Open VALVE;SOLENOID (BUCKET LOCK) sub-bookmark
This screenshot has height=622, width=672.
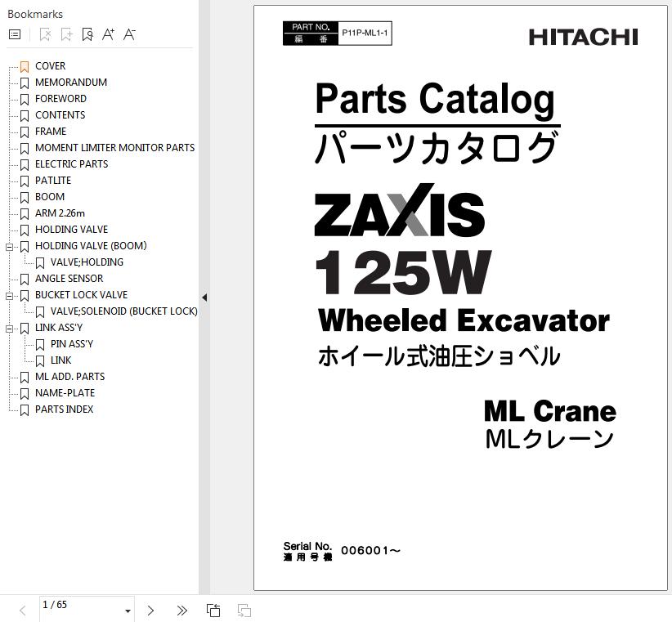(x=124, y=311)
